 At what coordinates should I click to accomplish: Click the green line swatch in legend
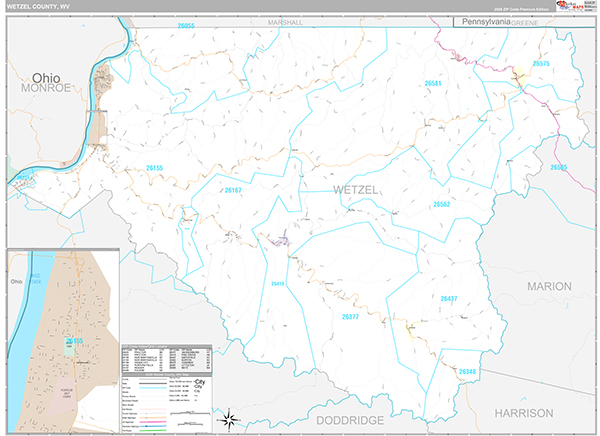click(x=153, y=430)
